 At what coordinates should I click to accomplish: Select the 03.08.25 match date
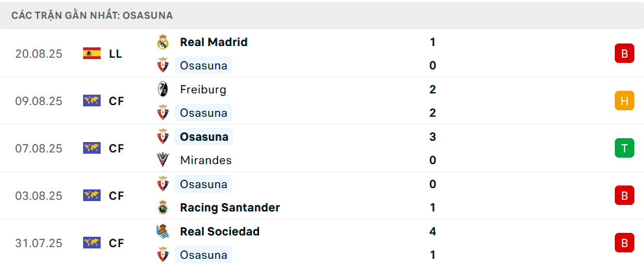39,196
